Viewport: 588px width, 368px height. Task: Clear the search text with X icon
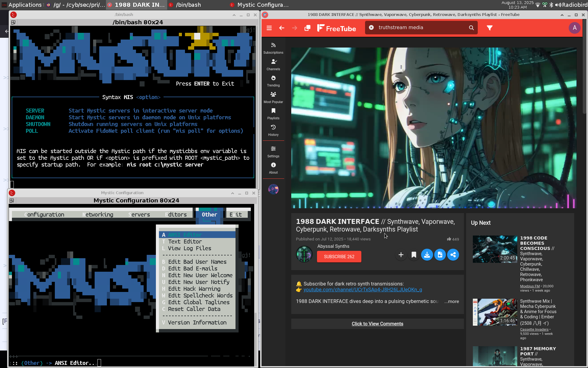[x=371, y=28]
